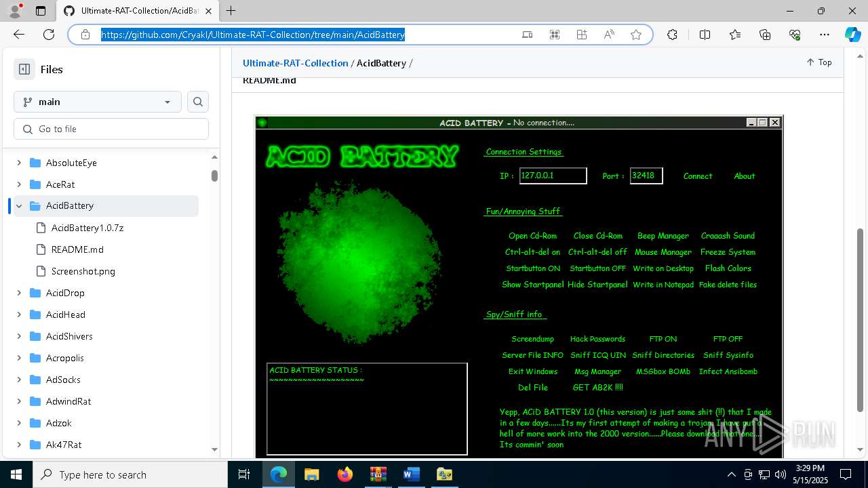Click the Go to file search field
Viewport: 868px width, 488px height.
(111, 129)
